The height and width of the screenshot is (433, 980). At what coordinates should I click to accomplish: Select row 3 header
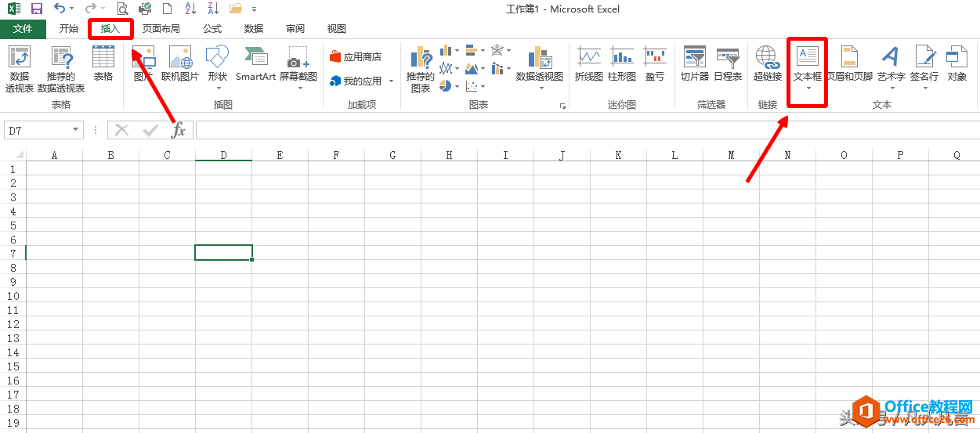(x=13, y=197)
